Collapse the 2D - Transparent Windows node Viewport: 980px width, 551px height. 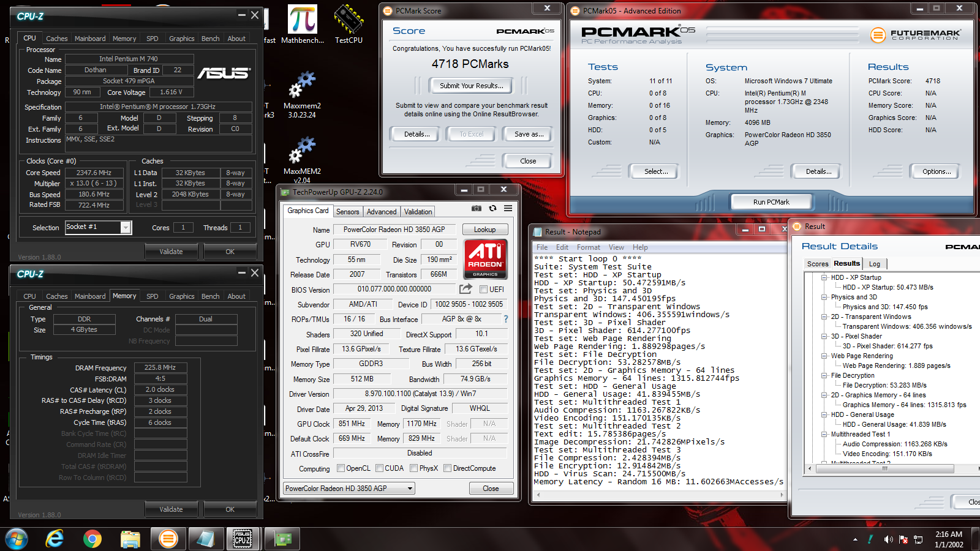824,317
